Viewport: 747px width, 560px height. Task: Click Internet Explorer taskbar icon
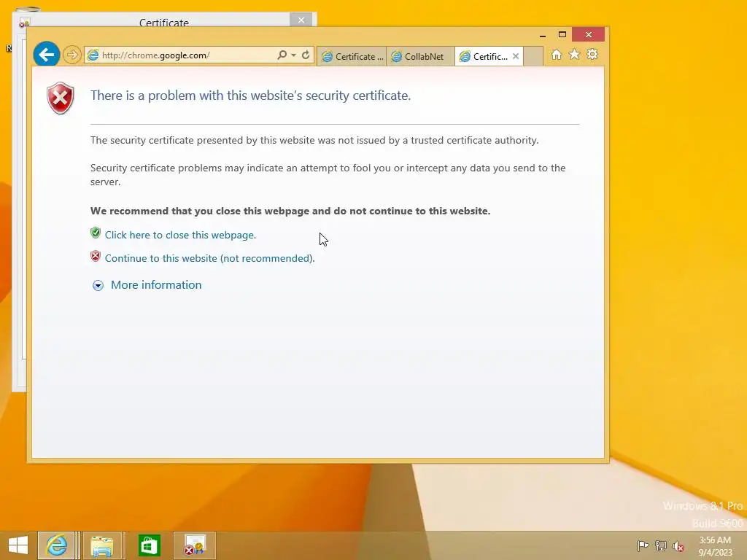pos(56,545)
